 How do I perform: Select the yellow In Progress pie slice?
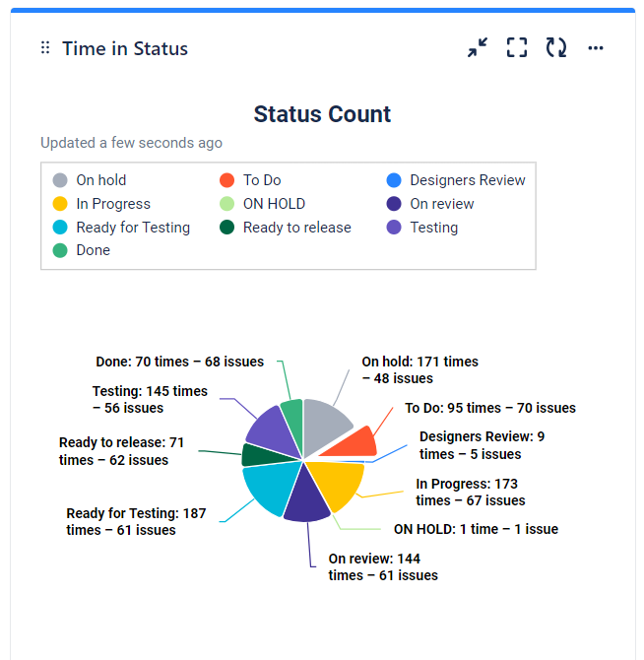coord(333,483)
